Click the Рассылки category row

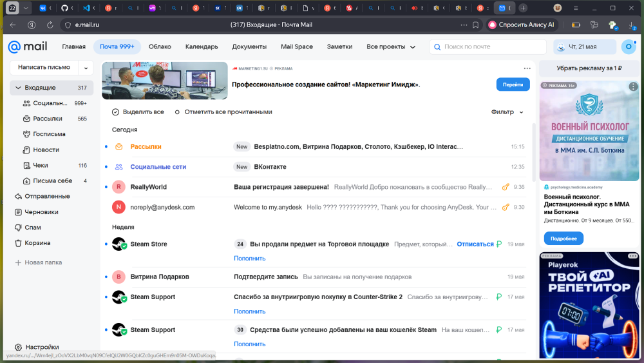tap(315, 147)
